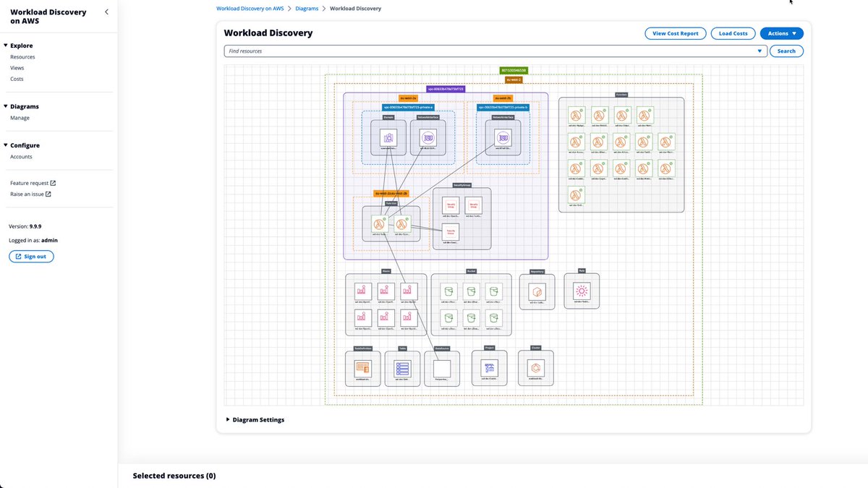Select the private-a subnet label

(x=408, y=107)
